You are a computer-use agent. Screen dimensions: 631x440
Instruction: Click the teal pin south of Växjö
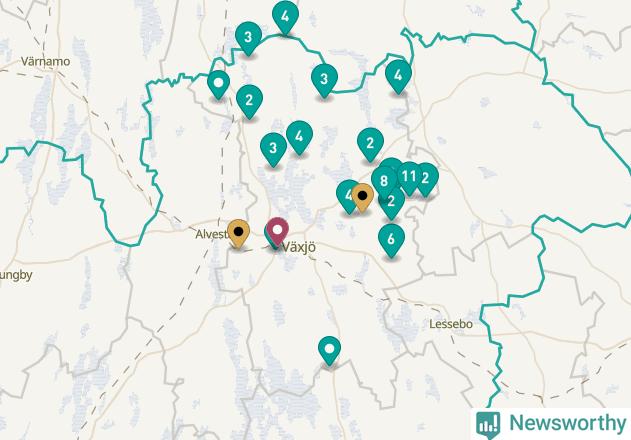point(330,351)
